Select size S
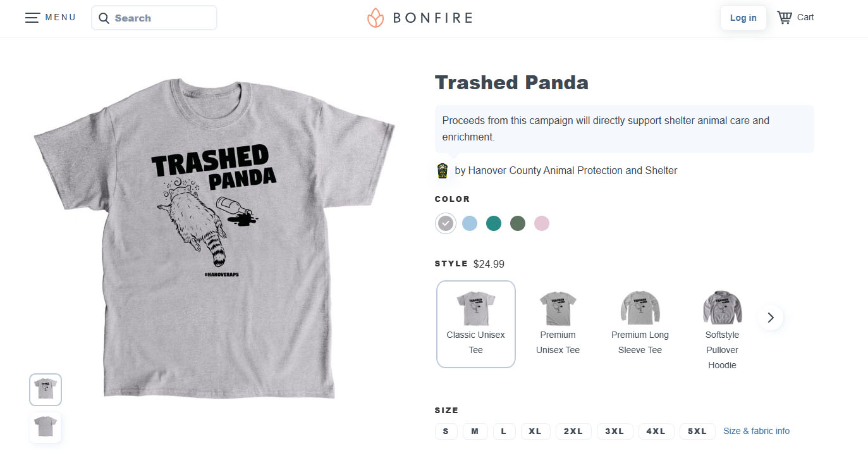Image resolution: width=868 pixels, height=453 pixels. pyautogui.click(x=446, y=431)
